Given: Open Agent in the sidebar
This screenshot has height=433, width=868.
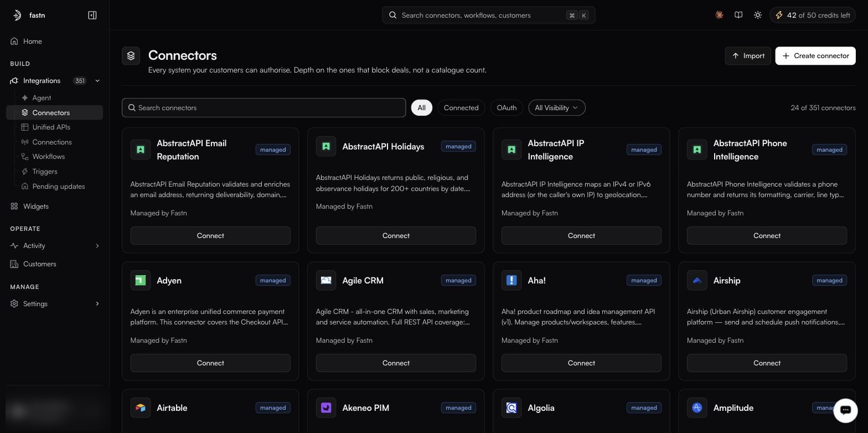Looking at the screenshot, I should pos(54,97).
